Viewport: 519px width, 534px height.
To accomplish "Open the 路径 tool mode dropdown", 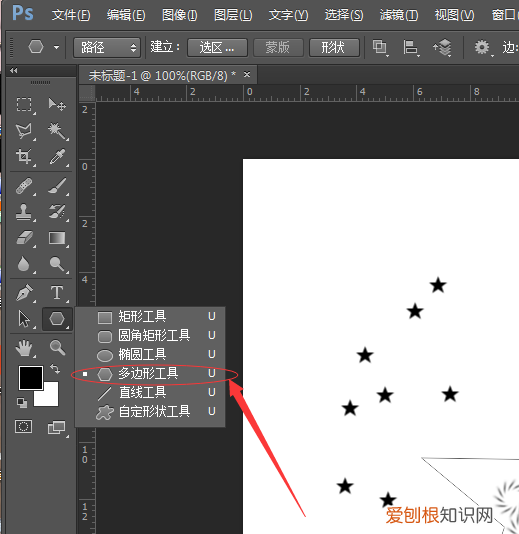I will click(107, 47).
